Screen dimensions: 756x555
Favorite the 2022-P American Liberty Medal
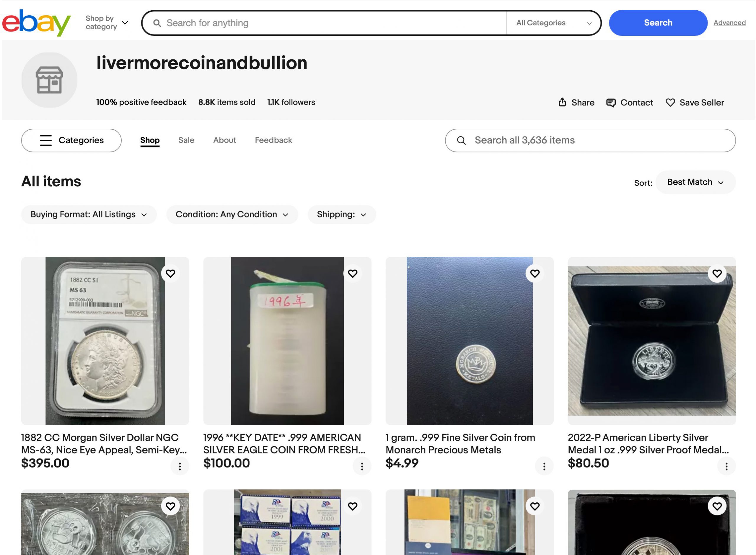click(x=717, y=274)
